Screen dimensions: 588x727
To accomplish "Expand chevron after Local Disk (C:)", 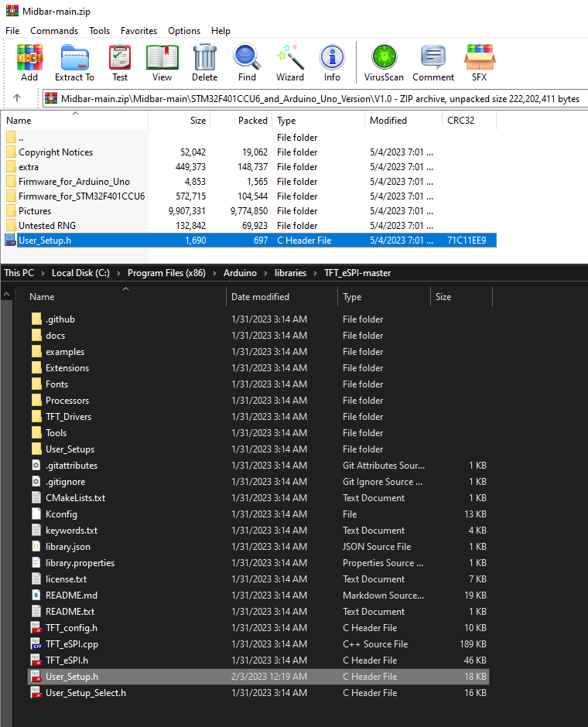I will (x=118, y=273).
